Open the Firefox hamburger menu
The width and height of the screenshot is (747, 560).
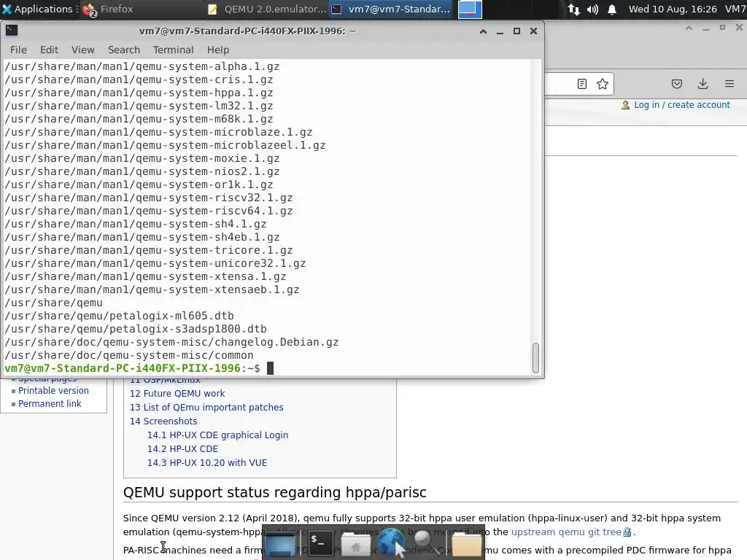click(729, 84)
